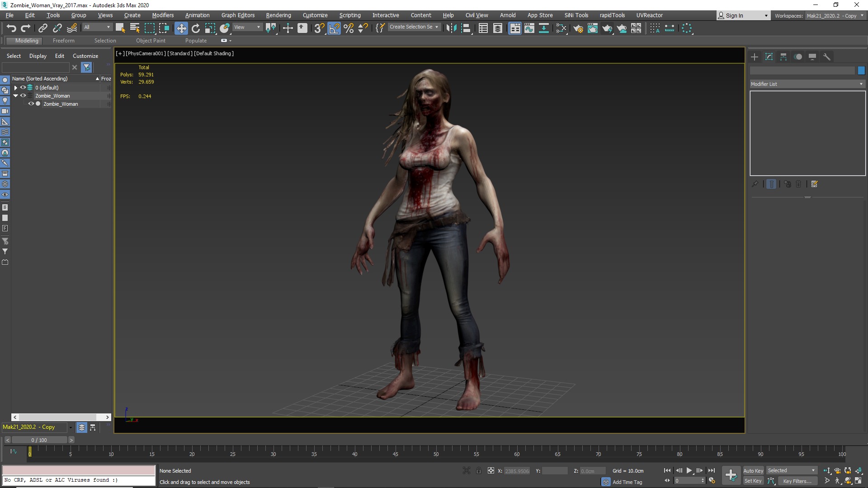Toggle the Selection Lock padlock
This screenshot has height=488, width=868.
click(479, 471)
